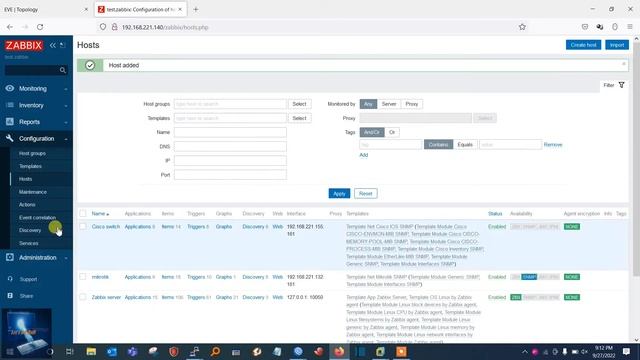Close the Host added message
This screenshot has width=640, height=360.
[x=624, y=64]
